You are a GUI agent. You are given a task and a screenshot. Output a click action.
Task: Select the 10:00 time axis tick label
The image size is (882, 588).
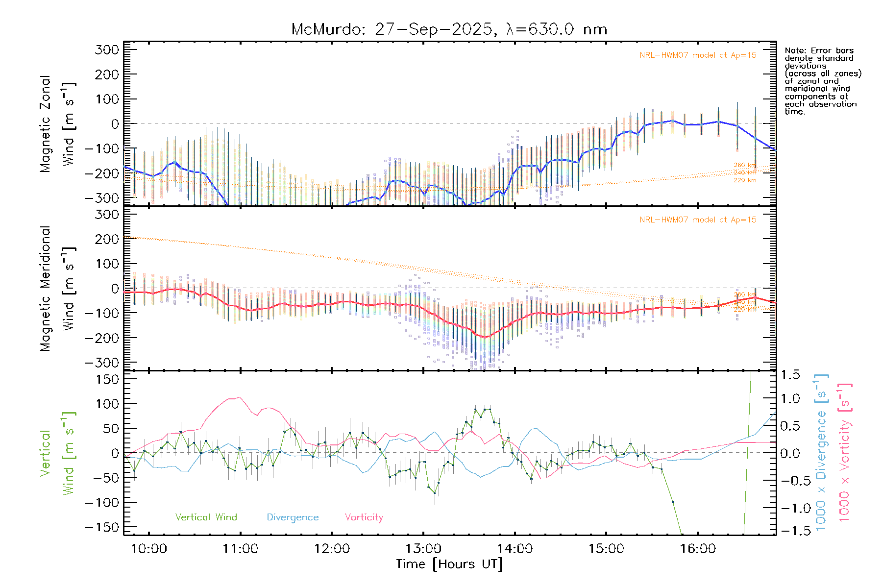point(149,548)
